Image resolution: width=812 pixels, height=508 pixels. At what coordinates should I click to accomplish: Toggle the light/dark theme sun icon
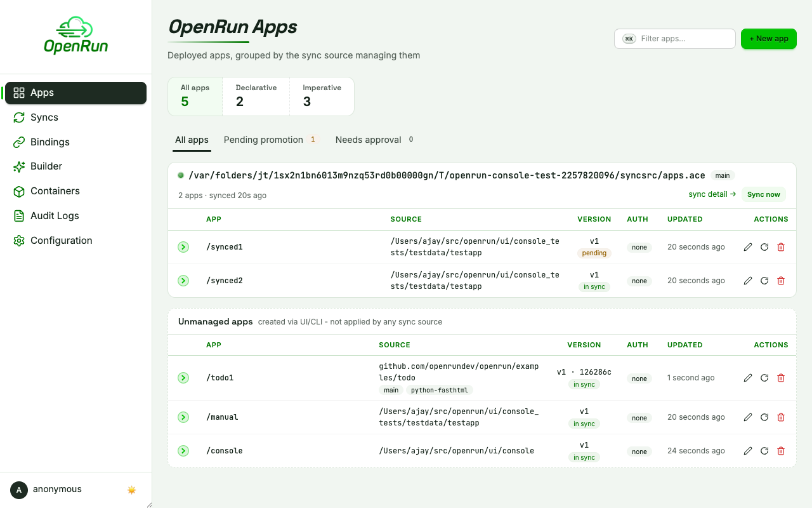coord(132,490)
